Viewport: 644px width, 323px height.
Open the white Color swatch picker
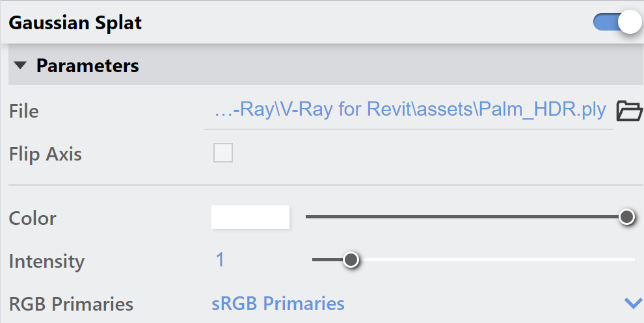point(250,216)
